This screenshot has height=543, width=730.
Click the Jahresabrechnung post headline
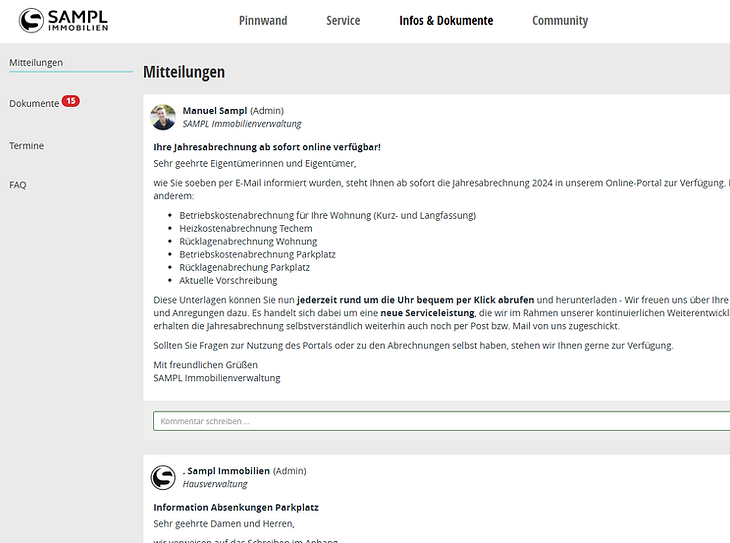point(267,147)
